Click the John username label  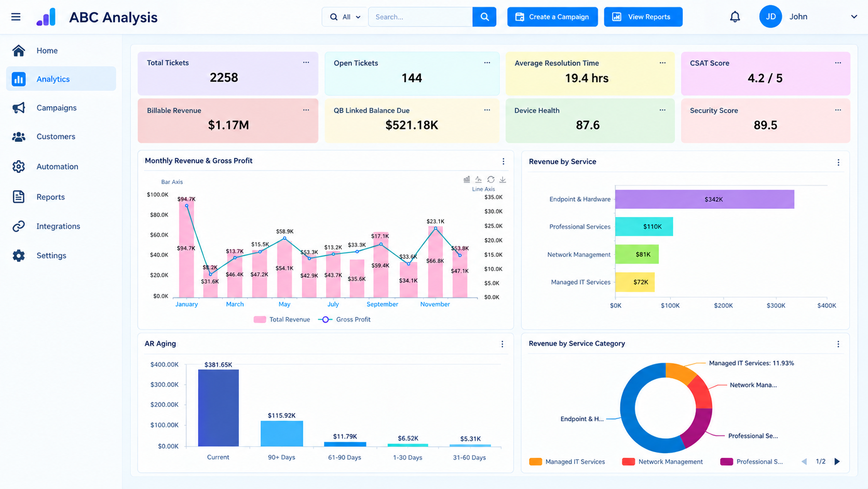click(x=798, y=17)
